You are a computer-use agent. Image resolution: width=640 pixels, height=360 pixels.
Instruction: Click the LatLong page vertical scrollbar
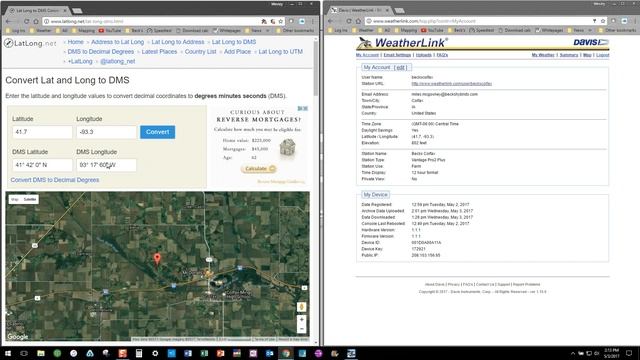tap(316, 69)
